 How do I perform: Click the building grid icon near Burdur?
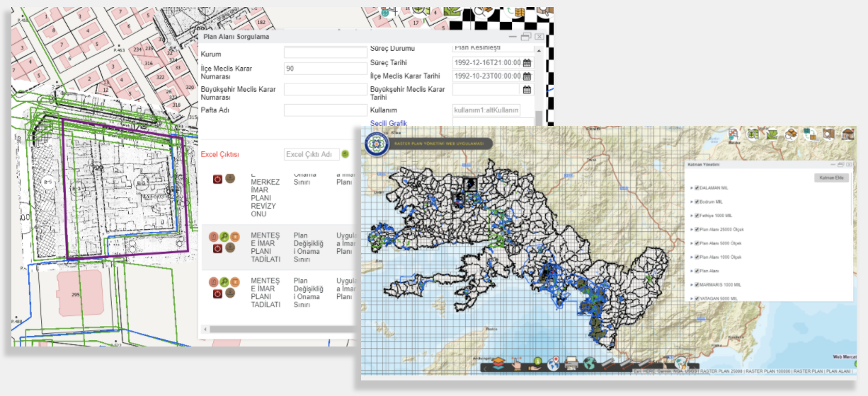(x=733, y=134)
